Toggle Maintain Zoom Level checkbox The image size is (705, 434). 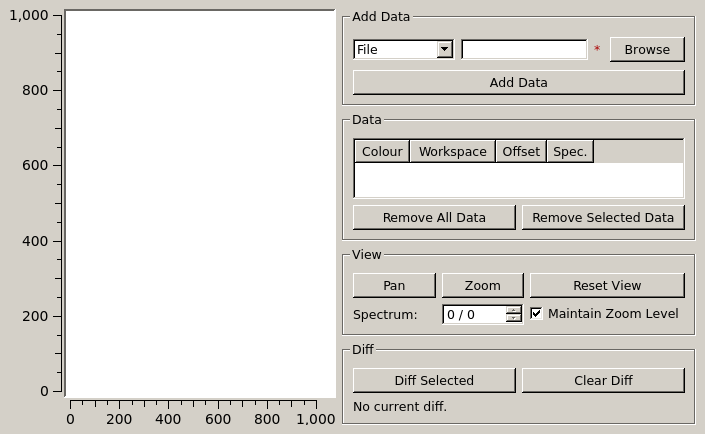536,313
